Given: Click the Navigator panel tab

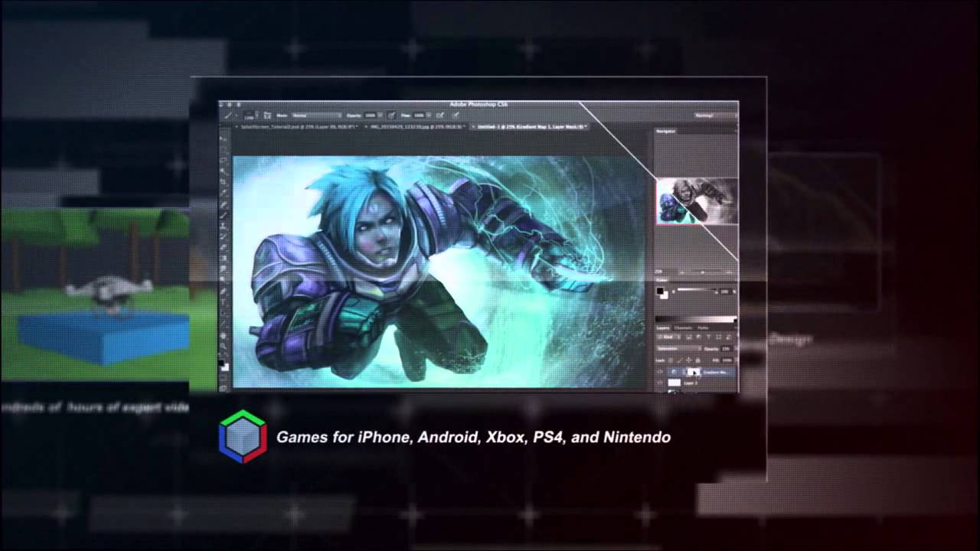Looking at the screenshot, I should click(x=665, y=132).
